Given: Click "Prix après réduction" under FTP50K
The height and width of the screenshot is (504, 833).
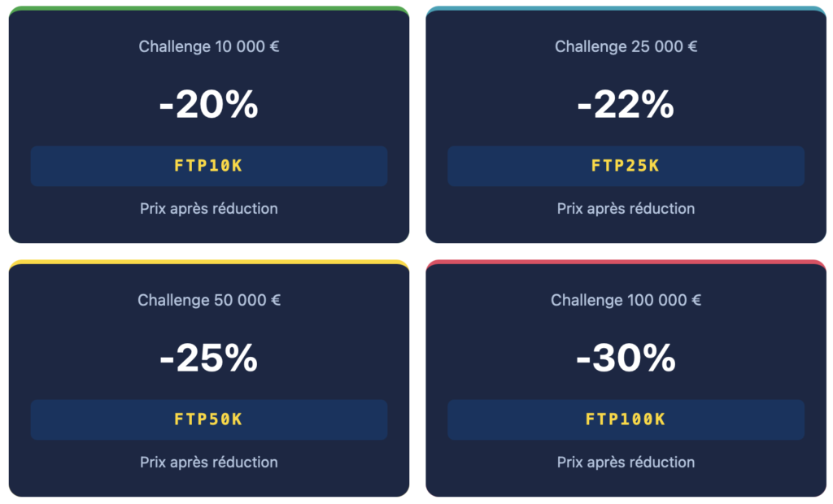Looking at the screenshot, I should pyautogui.click(x=209, y=463).
